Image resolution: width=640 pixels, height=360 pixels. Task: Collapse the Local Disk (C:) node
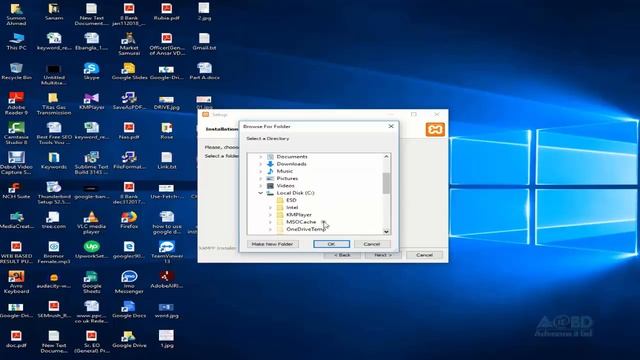coord(260,193)
